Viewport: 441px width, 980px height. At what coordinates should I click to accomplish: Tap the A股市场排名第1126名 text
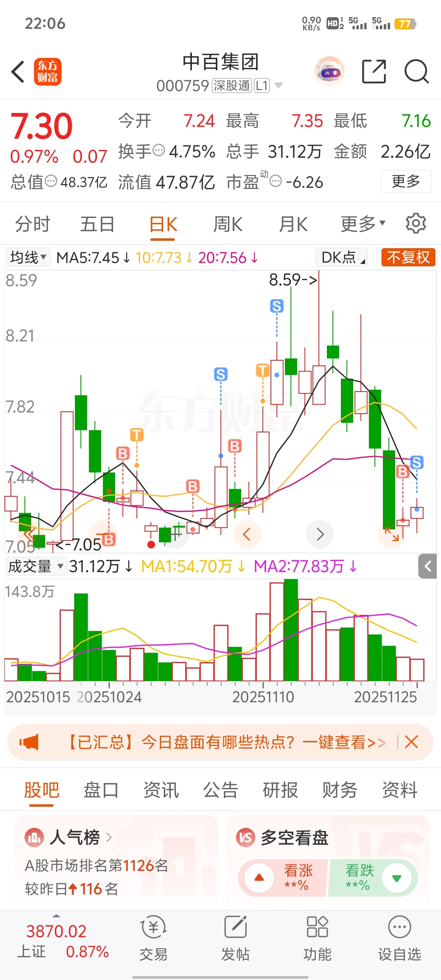(96, 866)
